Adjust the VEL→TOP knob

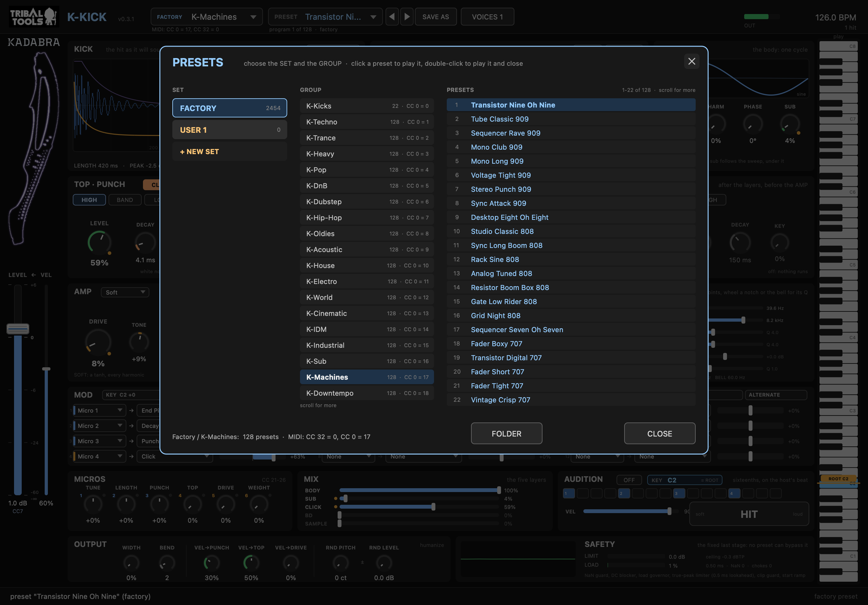251,563
